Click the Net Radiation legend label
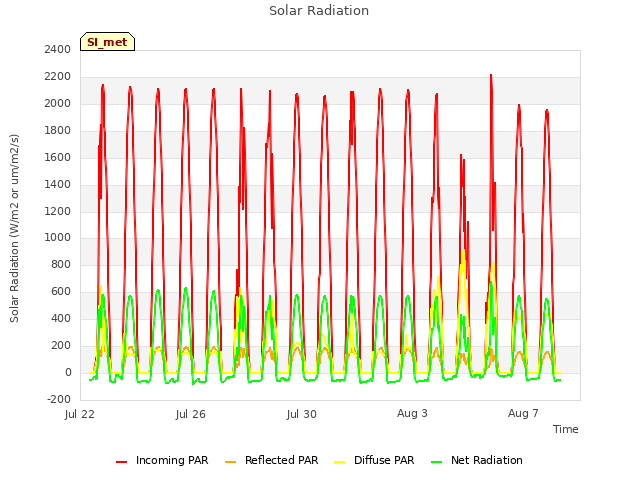Image resolution: width=640 pixels, height=480 pixels. coord(487,460)
